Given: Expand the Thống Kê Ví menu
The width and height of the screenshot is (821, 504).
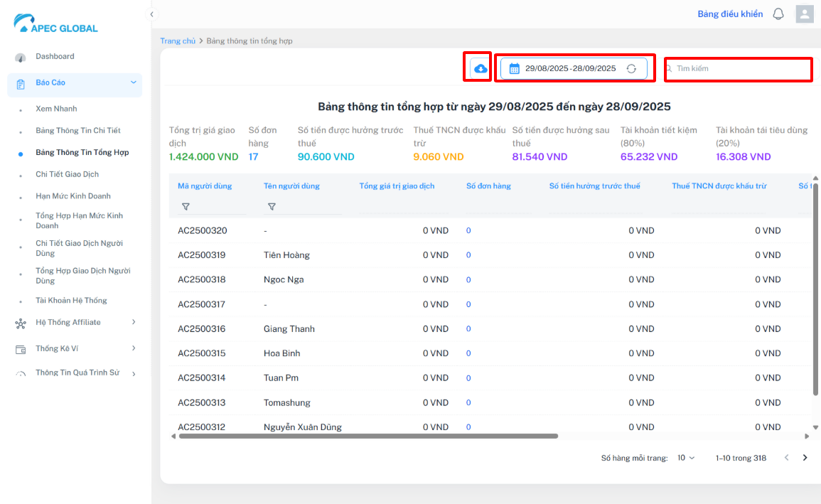Looking at the screenshot, I should [x=133, y=348].
